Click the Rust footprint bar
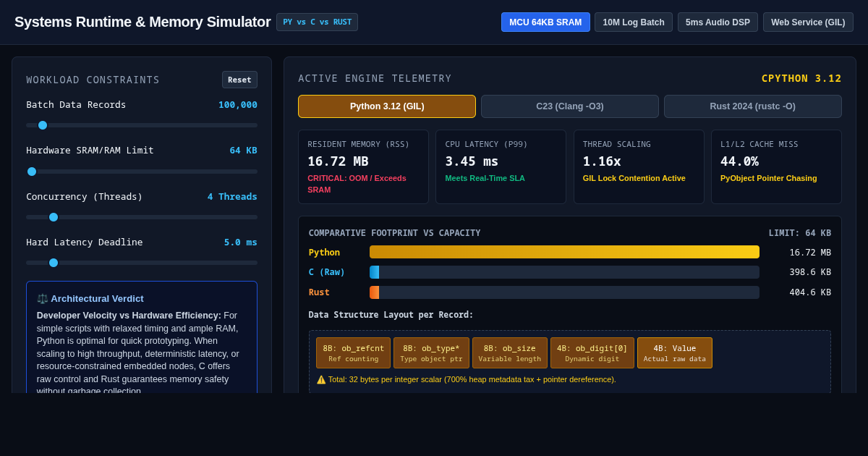 tap(564, 292)
